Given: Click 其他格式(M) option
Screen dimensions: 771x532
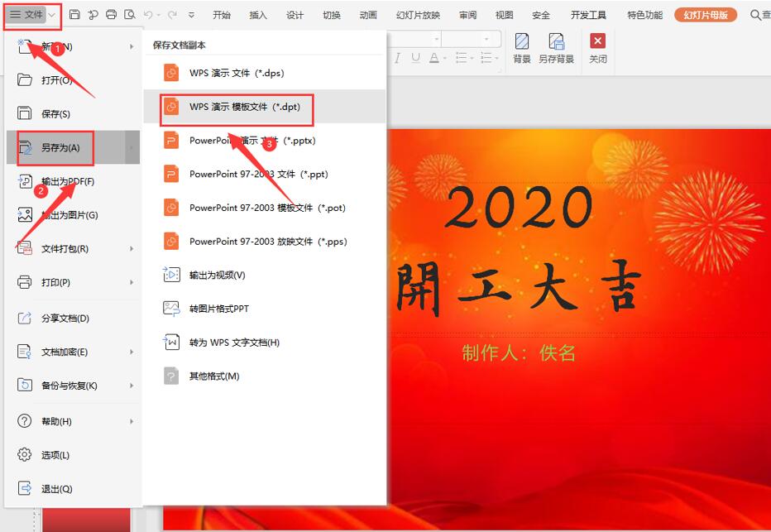Looking at the screenshot, I should coord(265,376).
